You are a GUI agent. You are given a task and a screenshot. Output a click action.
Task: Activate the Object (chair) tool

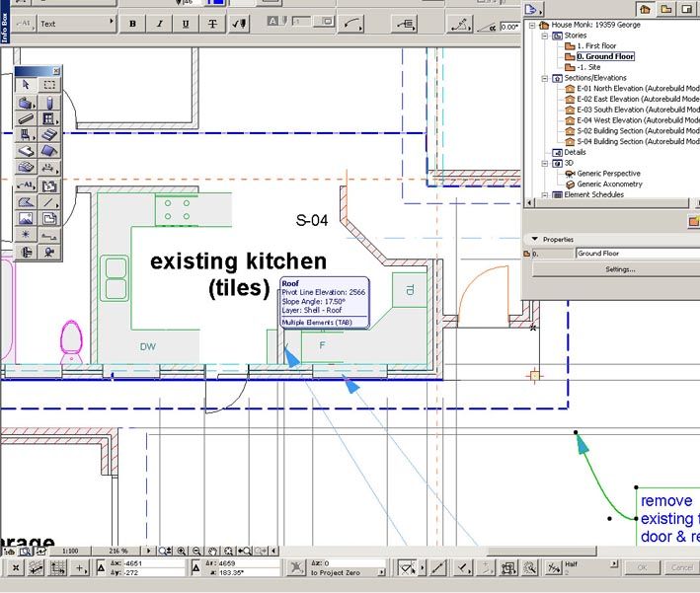click(26, 135)
